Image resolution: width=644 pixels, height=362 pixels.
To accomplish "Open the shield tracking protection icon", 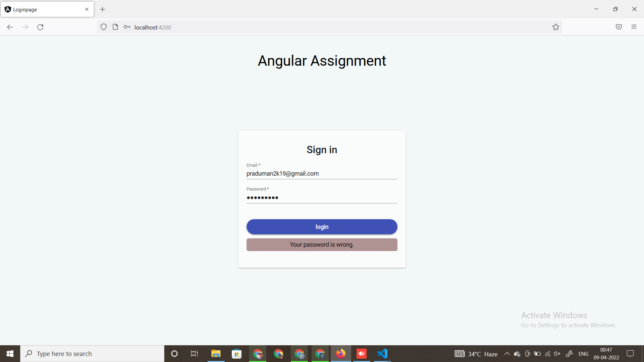I will pyautogui.click(x=104, y=27).
